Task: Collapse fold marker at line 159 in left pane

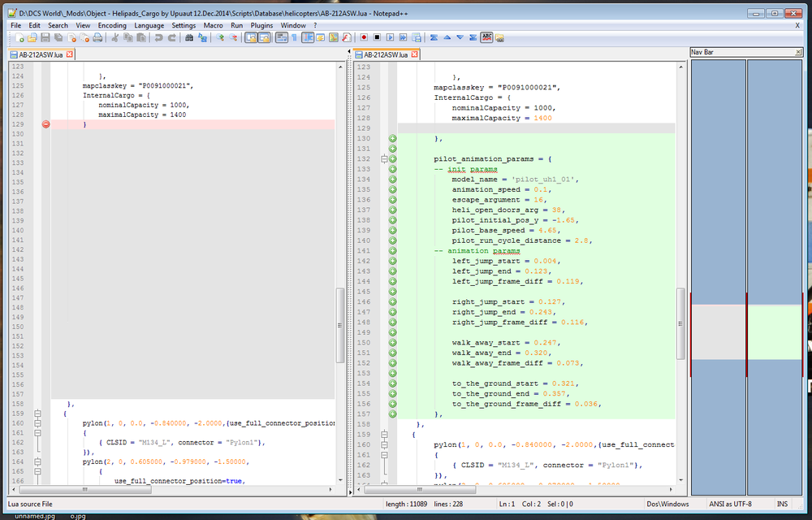Action: pyautogui.click(x=37, y=414)
